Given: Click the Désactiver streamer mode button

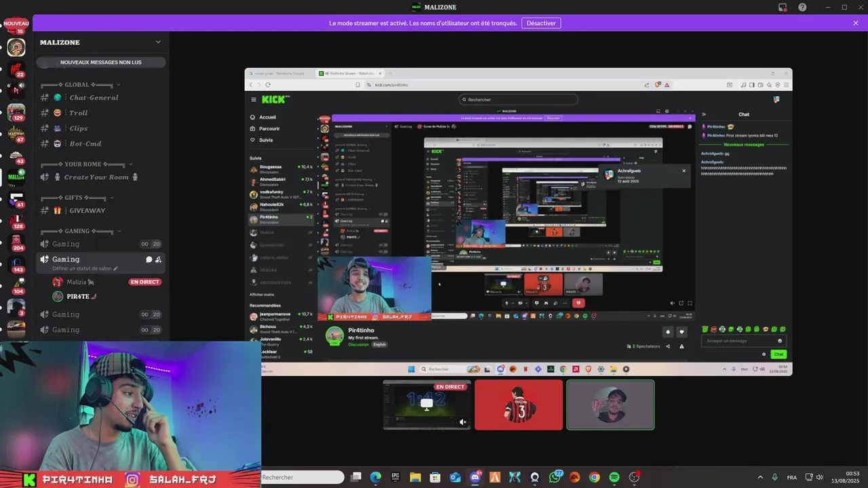Looking at the screenshot, I should pos(541,23).
